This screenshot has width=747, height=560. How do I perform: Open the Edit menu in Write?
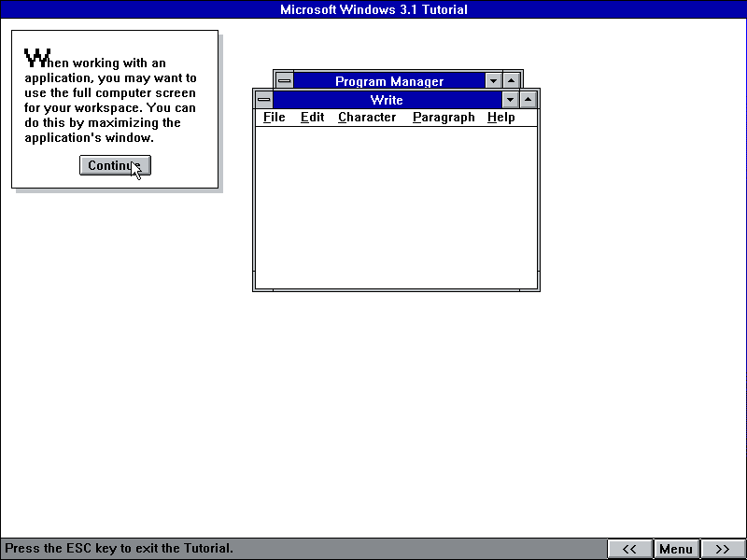[x=312, y=118]
